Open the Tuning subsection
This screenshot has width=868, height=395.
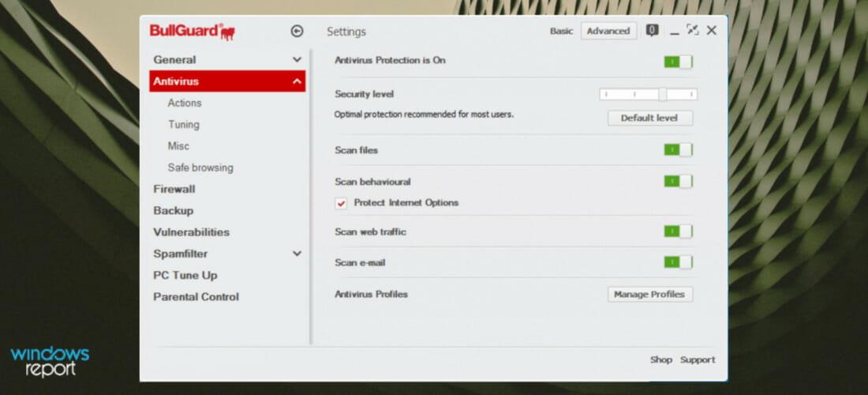[184, 125]
